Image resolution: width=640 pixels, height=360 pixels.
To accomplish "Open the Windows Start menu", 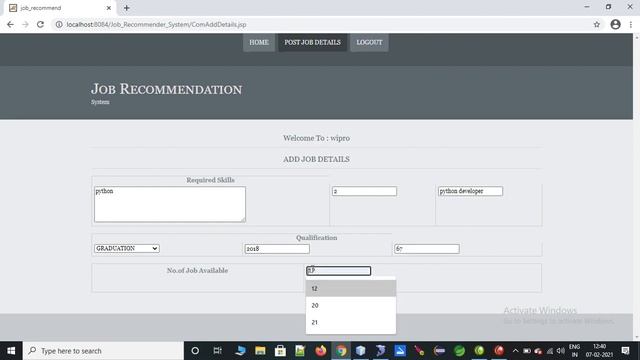I will click(x=11, y=351).
